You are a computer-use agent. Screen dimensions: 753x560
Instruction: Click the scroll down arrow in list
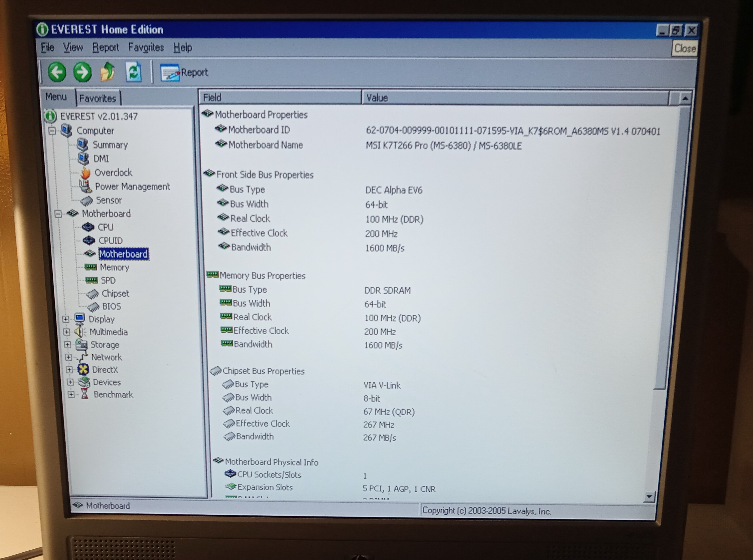[649, 497]
